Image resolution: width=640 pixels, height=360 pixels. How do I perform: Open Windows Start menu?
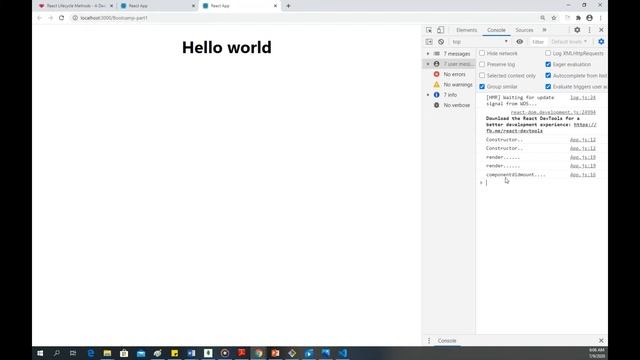coord(40,353)
